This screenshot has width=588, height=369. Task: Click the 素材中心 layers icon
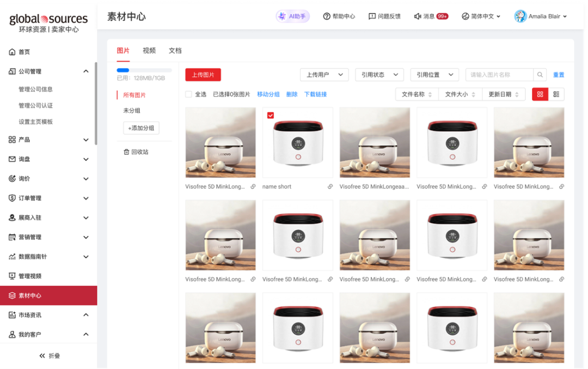12,295
